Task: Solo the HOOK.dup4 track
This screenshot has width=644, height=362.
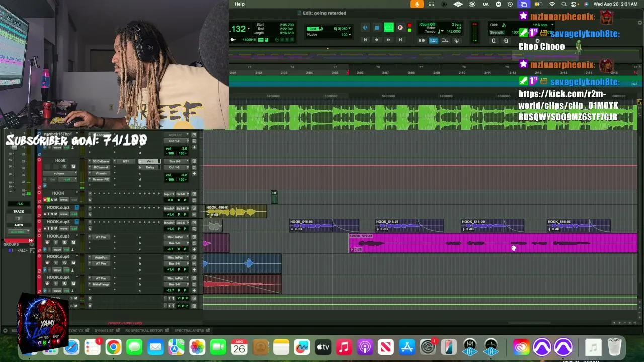Action: click(64, 284)
